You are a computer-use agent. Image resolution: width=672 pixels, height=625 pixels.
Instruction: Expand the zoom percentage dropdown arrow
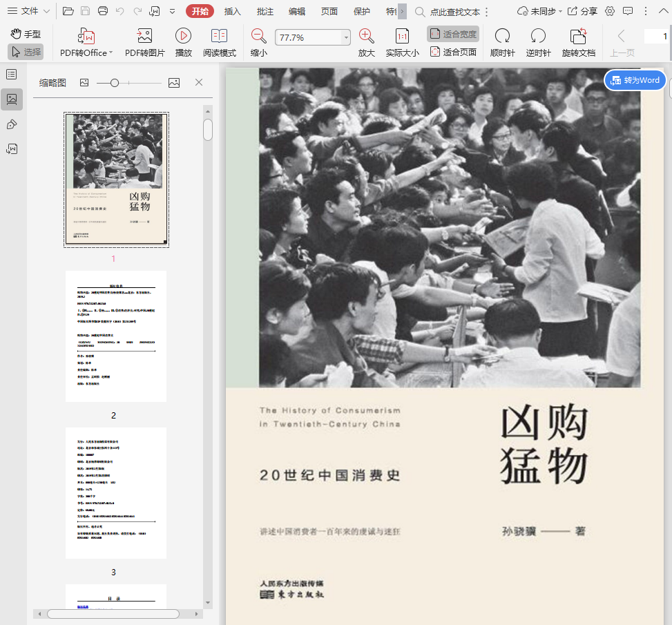click(x=346, y=38)
